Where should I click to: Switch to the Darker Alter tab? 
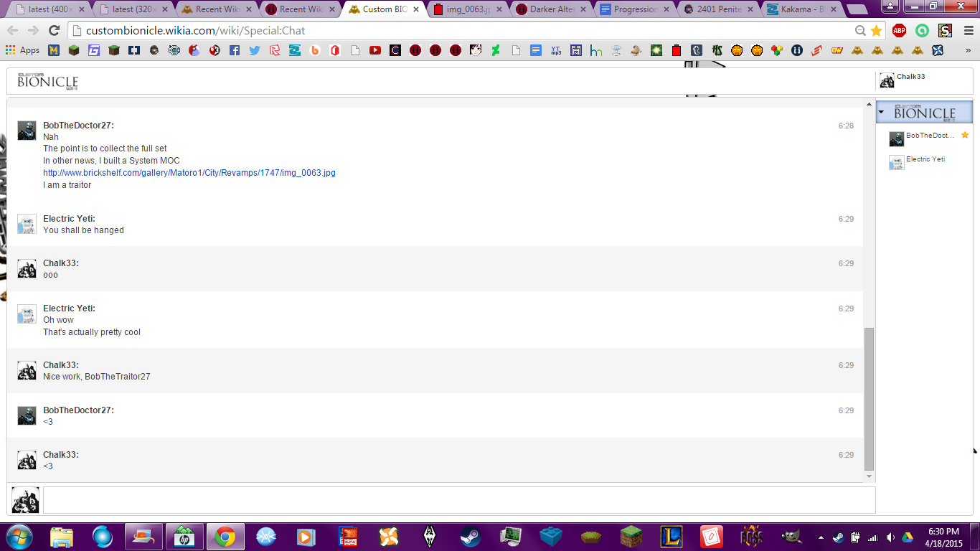551,9
